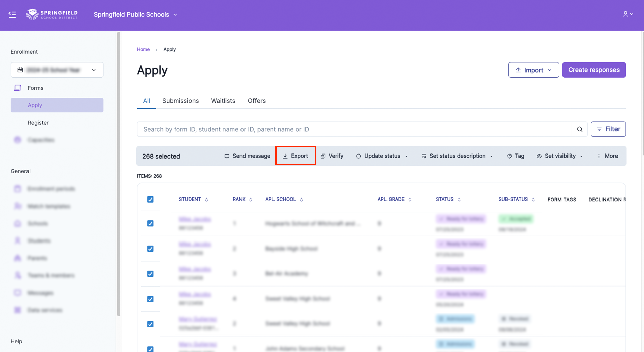
Task: Click the search magnifier icon
Action: click(579, 129)
